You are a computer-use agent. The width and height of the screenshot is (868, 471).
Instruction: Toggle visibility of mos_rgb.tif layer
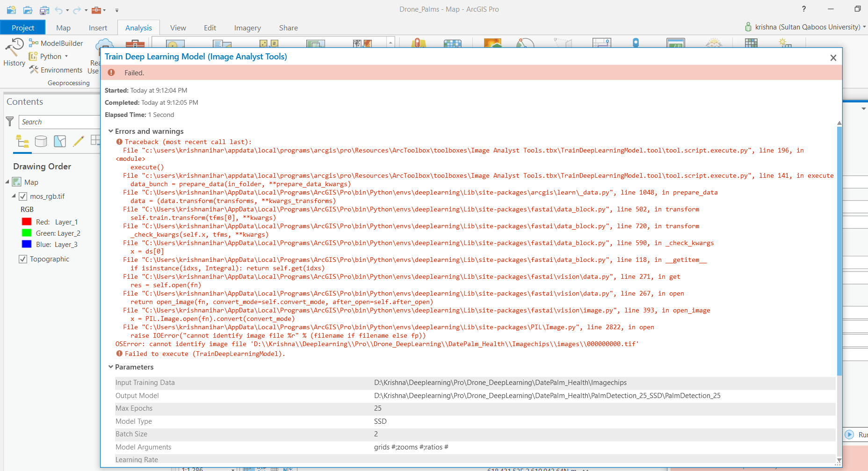coord(23,196)
